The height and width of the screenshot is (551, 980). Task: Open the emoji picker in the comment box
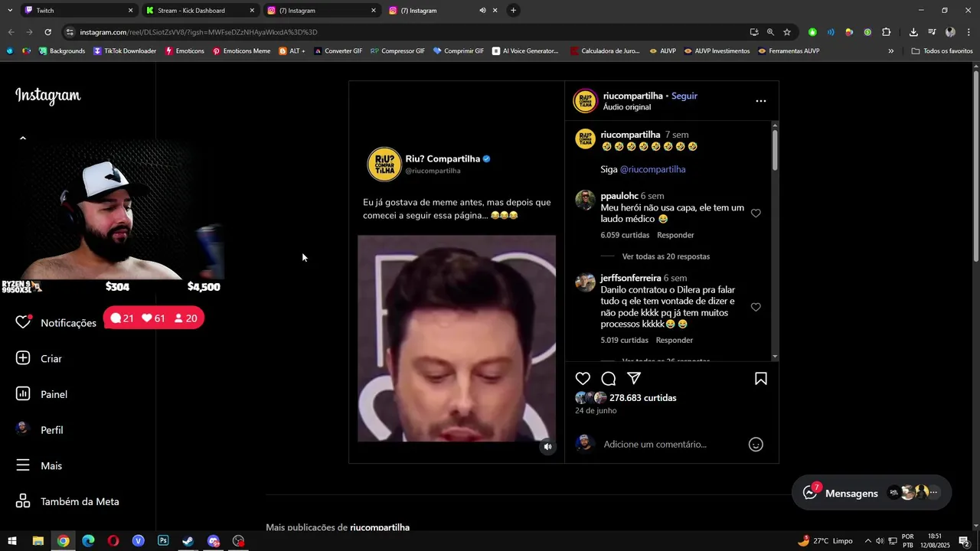click(x=756, y=445)
